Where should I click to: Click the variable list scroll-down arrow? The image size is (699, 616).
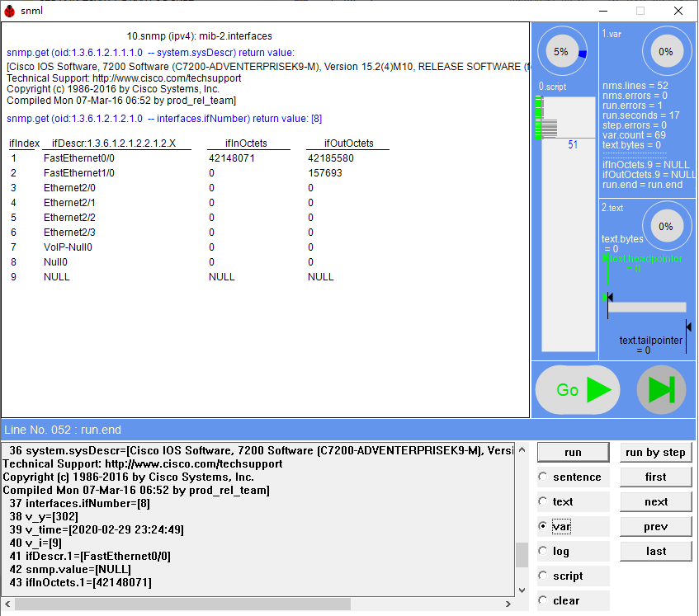click(522, 590)
